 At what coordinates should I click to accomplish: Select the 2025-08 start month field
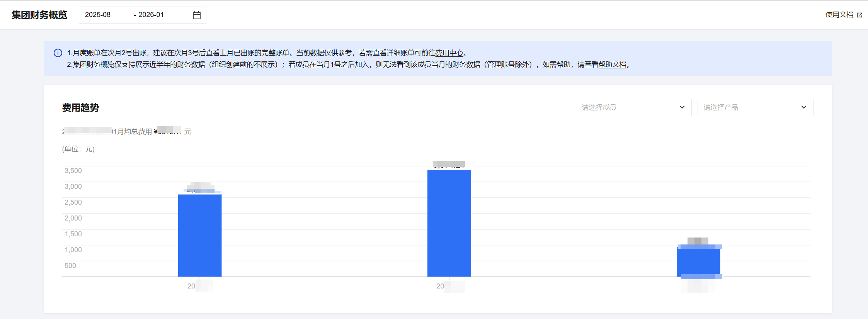tap(98, 15)
